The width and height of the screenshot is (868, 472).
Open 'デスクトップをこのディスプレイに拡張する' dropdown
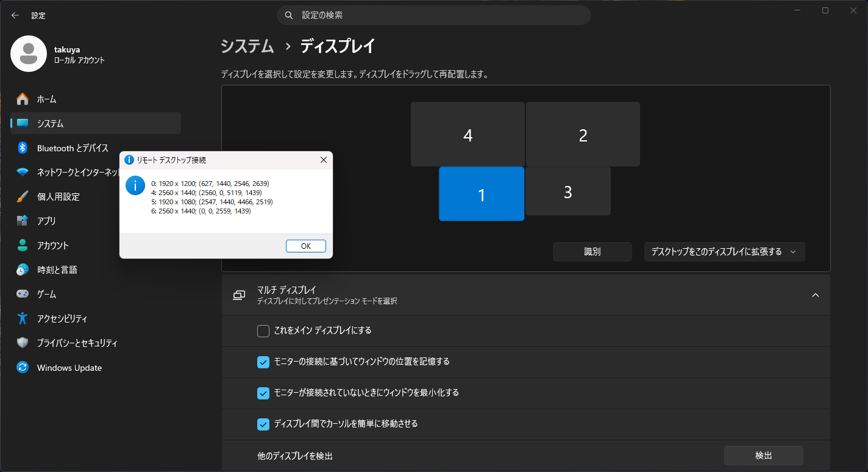point(724,252)
